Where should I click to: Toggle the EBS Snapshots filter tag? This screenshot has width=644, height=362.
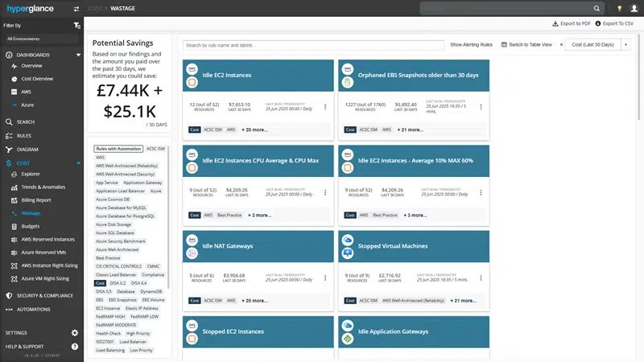[x=122, y=300]
